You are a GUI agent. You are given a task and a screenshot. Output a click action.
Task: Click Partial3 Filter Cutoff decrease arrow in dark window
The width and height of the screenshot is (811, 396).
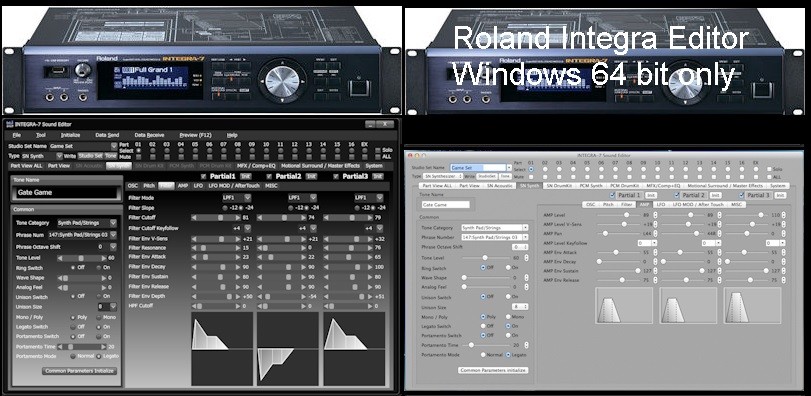[325, 218]
